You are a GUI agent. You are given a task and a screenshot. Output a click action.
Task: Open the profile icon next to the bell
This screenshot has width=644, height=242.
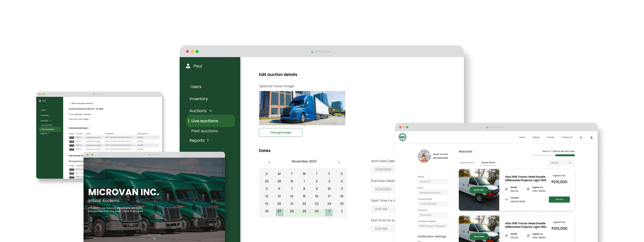click(x=591, y=137)
